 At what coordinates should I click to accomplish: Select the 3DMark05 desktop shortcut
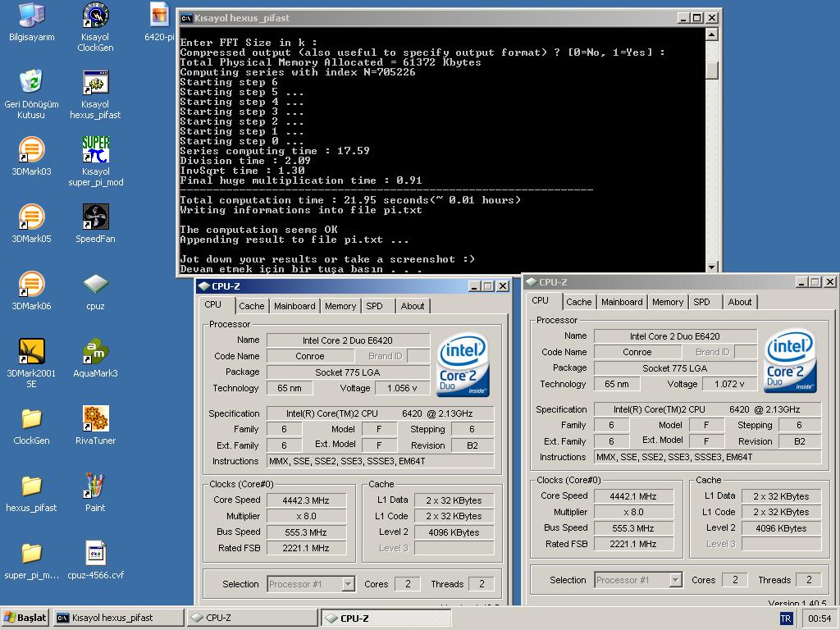(32, 223)
